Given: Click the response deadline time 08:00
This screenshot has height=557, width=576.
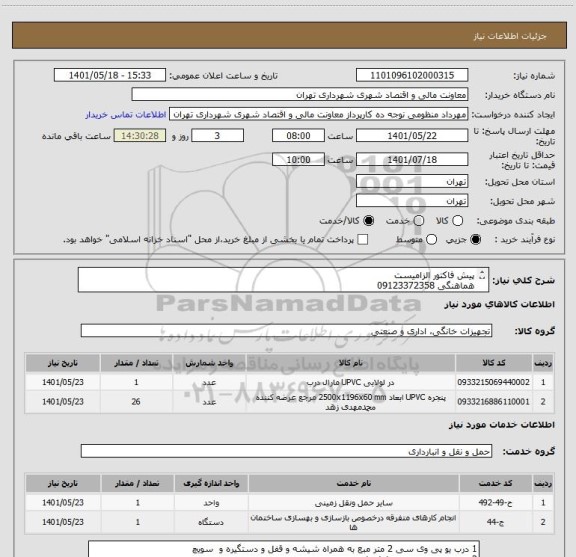Looking at the screenshot, I should 298,136.
